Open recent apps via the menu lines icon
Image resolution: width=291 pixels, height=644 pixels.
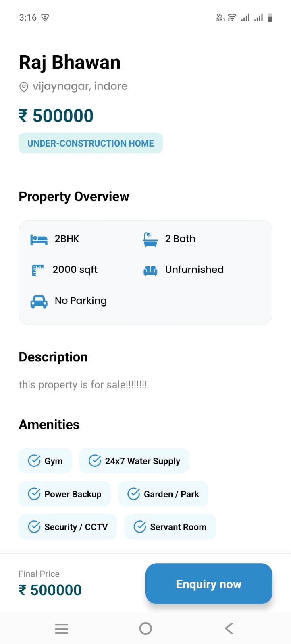61,628
